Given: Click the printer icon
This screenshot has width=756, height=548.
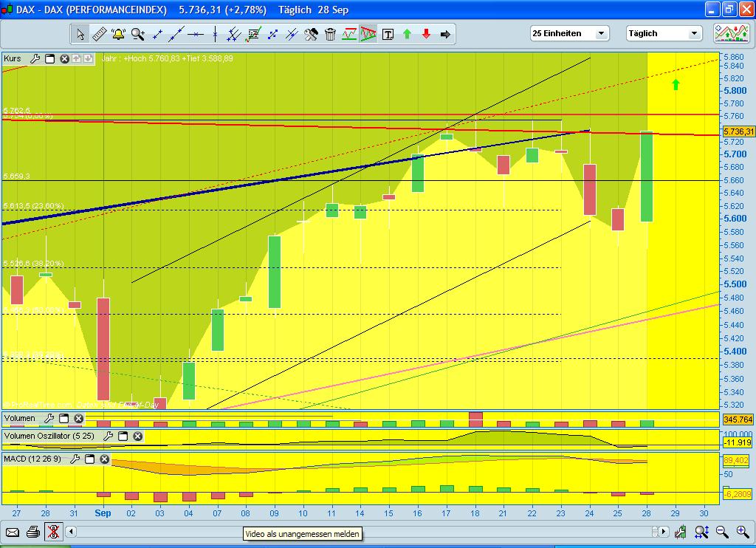Looking at the screenshot, I should [33, 532].
